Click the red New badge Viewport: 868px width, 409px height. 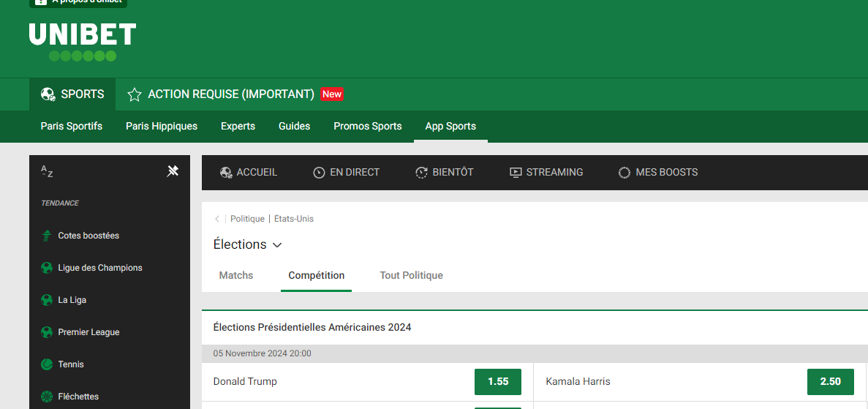pyautogui.click(x=332, y=94)
